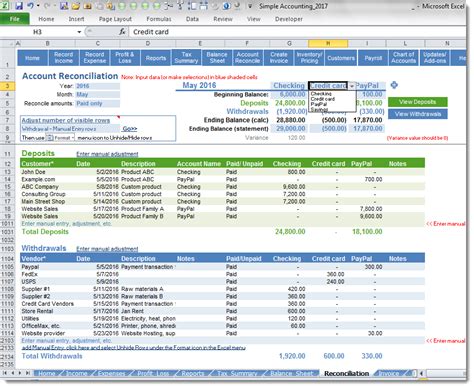474x388 pixels.
Task: Click the formula bar showing Credit card
Action: tap(297, 32)
